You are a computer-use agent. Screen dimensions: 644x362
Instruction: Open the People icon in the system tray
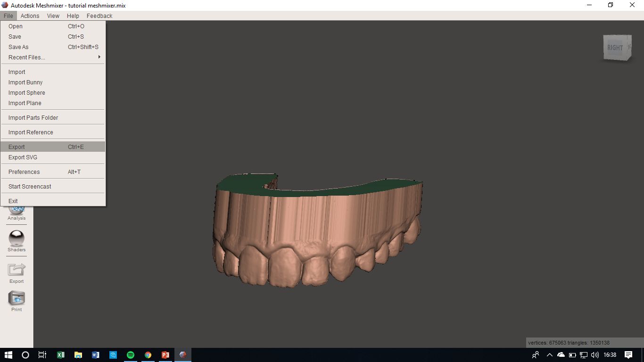pos(536,355)
